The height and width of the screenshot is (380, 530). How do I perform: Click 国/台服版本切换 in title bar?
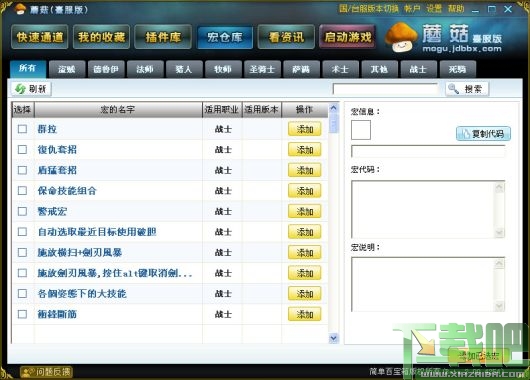point(369,9)
